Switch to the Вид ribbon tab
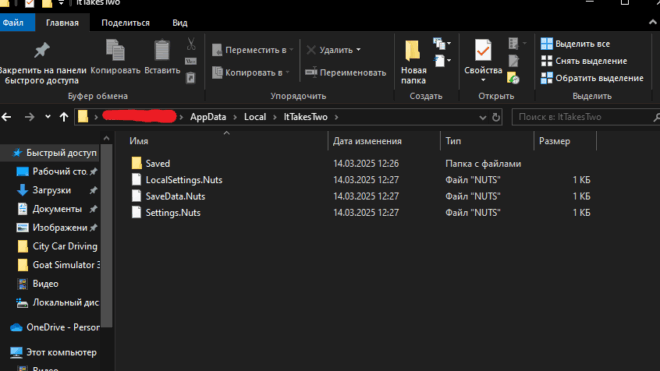This screenshot has height=371, width=660. coord(180,23)
